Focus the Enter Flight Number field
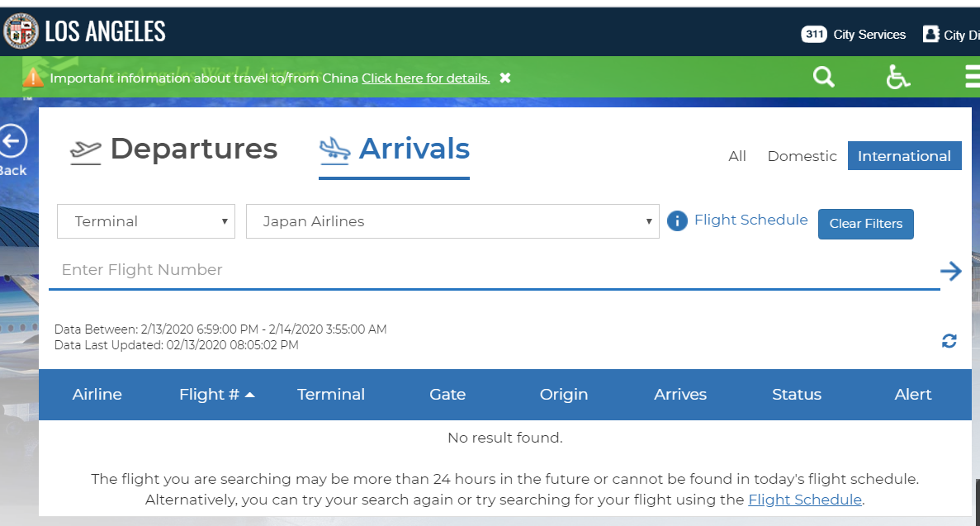Viewport: 980px width, 526px height. [x=495, y=270]
